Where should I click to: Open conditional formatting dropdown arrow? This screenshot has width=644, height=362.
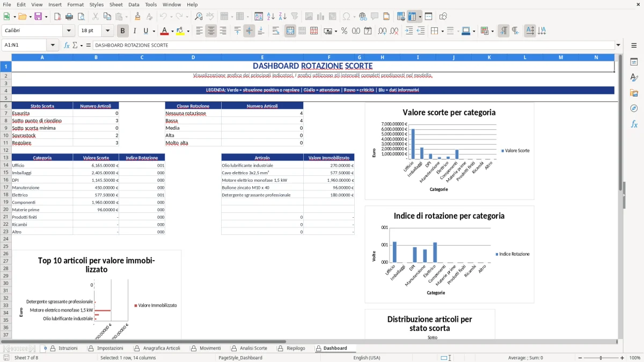click(x=493, y=31)
